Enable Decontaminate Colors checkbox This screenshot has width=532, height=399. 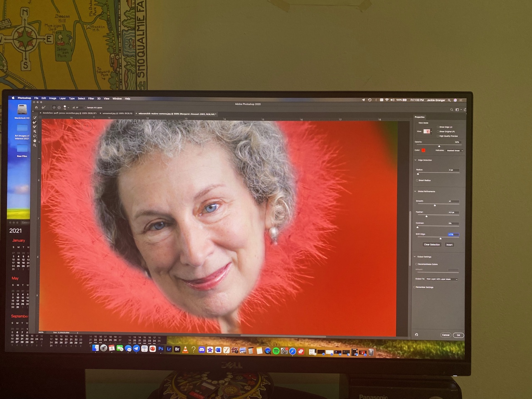click(416, 264)
